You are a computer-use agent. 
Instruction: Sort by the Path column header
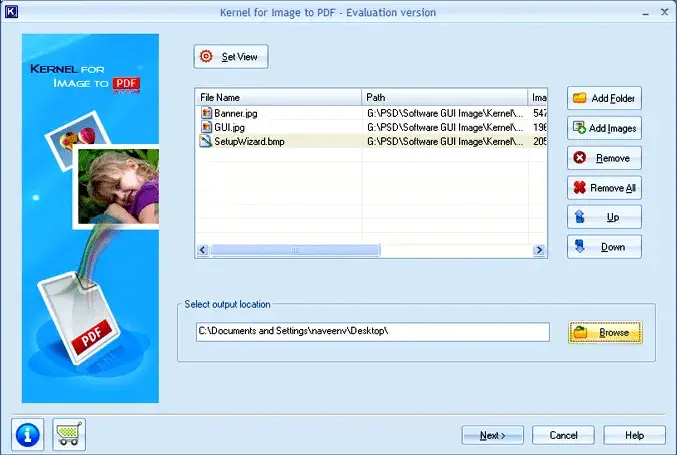(x=445, y=98)
